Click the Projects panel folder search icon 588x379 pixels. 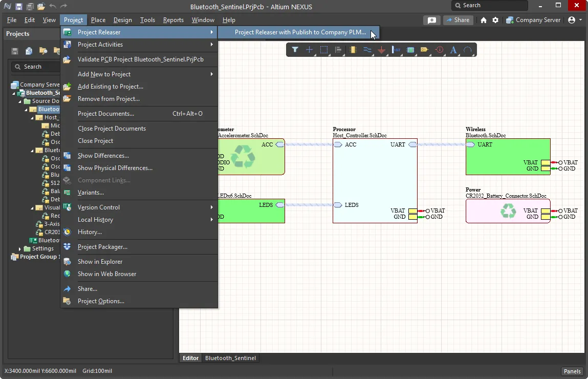(43, 51)
